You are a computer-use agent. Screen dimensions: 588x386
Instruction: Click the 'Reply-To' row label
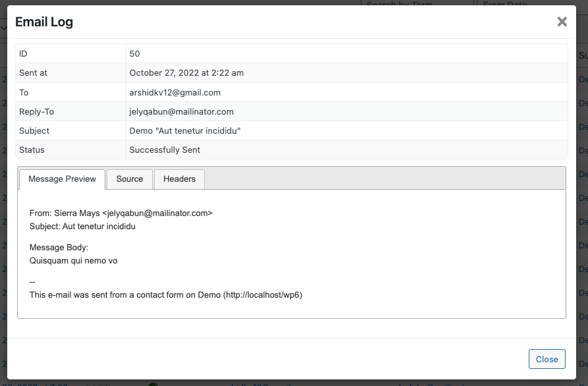36,111
